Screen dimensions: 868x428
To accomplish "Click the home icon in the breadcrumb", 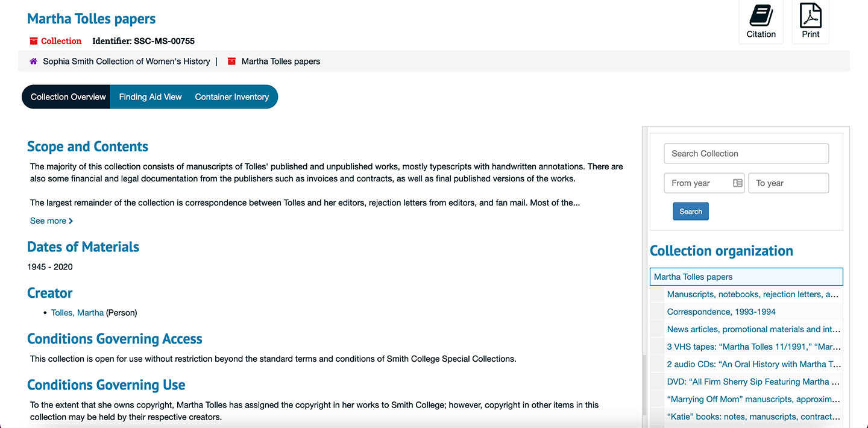I will (34, 61).
